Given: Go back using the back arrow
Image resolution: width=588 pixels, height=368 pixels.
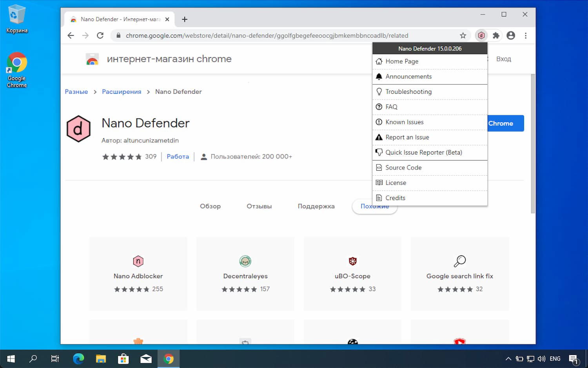Looking at the screenshot, I should 71,35.
